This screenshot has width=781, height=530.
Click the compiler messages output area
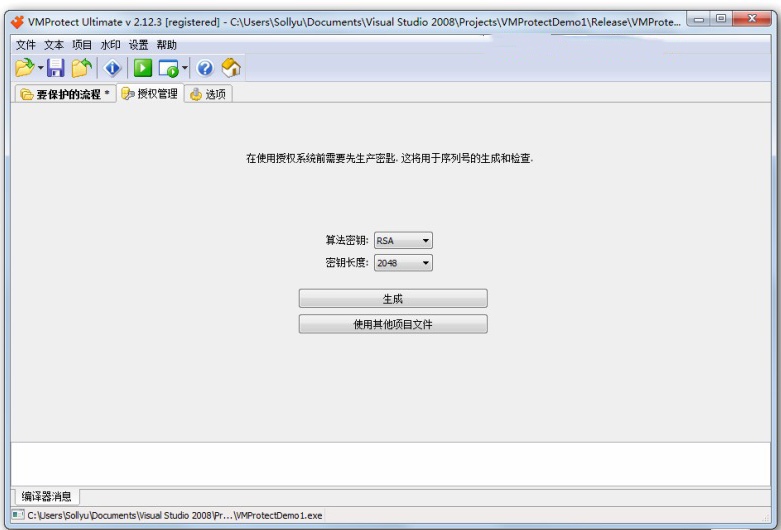click(x=390, y=464)
